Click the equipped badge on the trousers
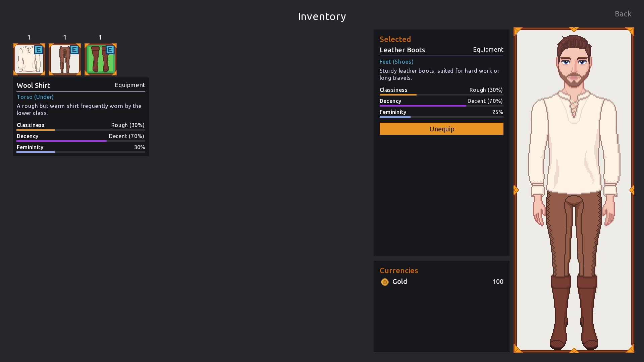This screenshot has height=362, width=644. tap(74, 50)
